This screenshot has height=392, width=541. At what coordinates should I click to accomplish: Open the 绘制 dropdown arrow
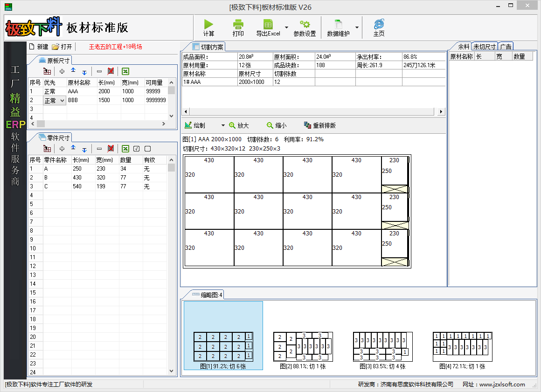pyautogui.click(x=222, y=125)
